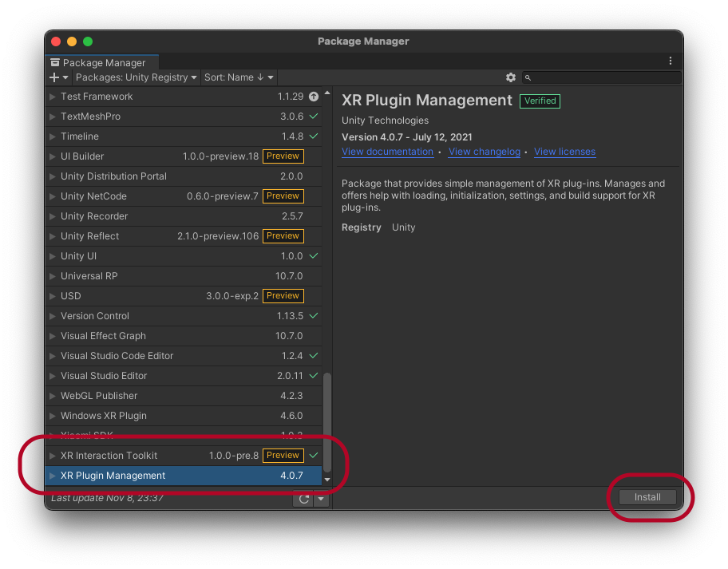Open the refresh options dropdown arrow

(321, 499)
